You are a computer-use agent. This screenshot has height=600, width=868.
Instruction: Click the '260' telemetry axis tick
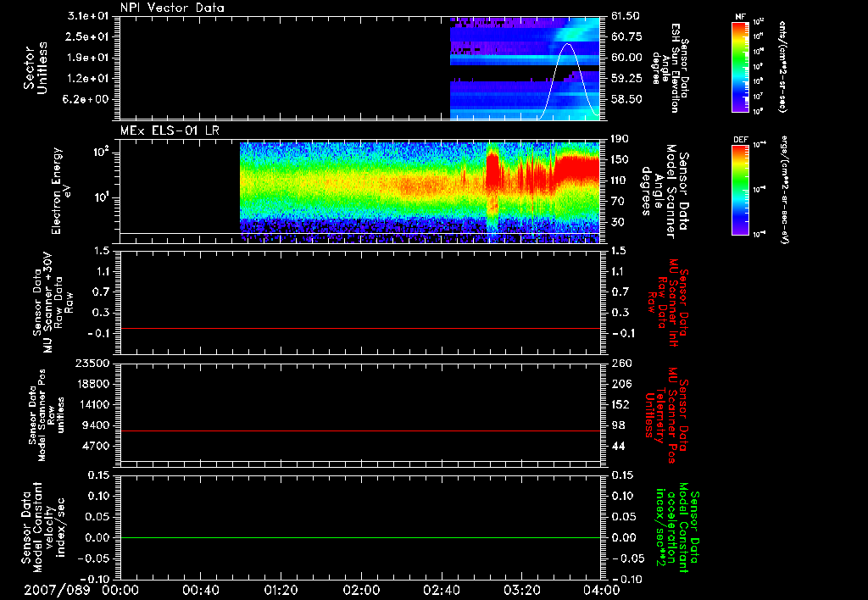[620, 363]
